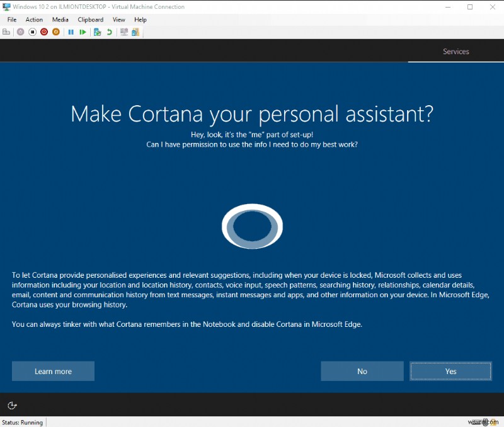The width and height of the screenshot is (504, 427).
Task: Reset the virtual machine
Action: pyautogui.click(x=83, y=31)
